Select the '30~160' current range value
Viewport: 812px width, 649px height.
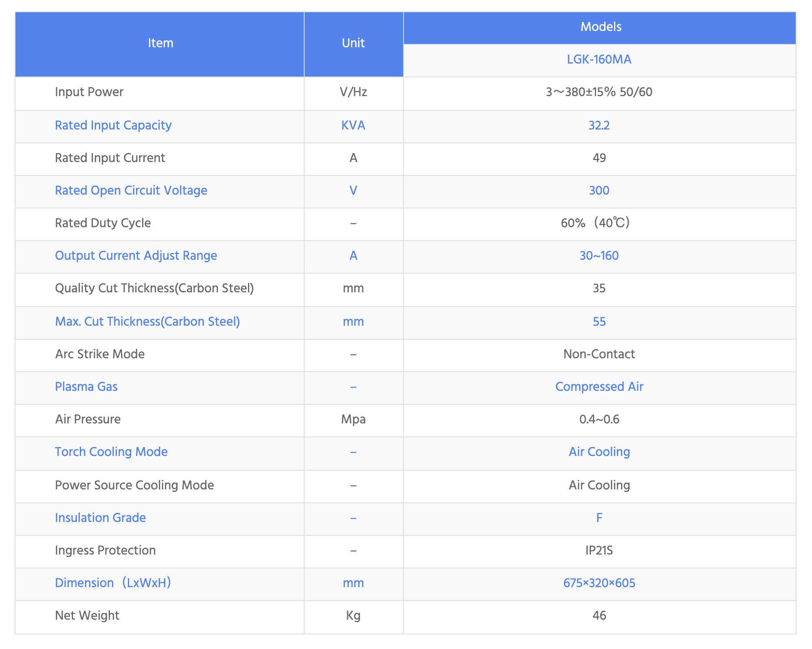[x=599, y=256]
